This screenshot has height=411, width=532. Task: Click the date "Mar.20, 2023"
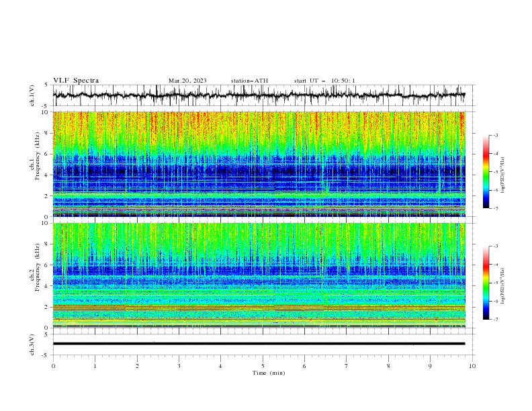[187, 81]
